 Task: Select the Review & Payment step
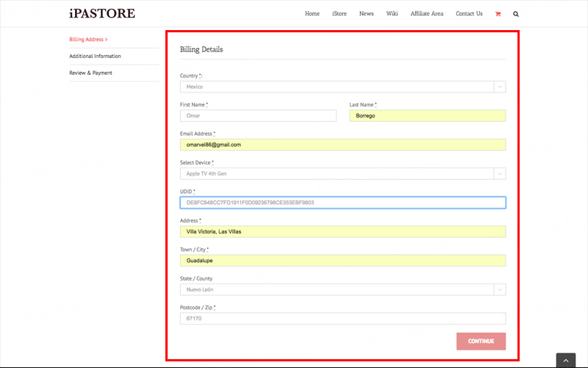pos(90,73)
